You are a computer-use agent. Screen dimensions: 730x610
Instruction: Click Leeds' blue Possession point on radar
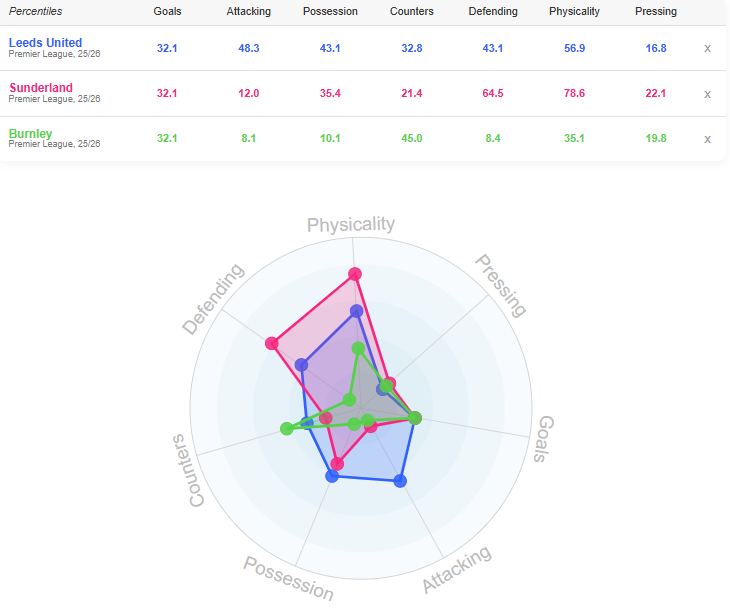[x=332, y=476]
